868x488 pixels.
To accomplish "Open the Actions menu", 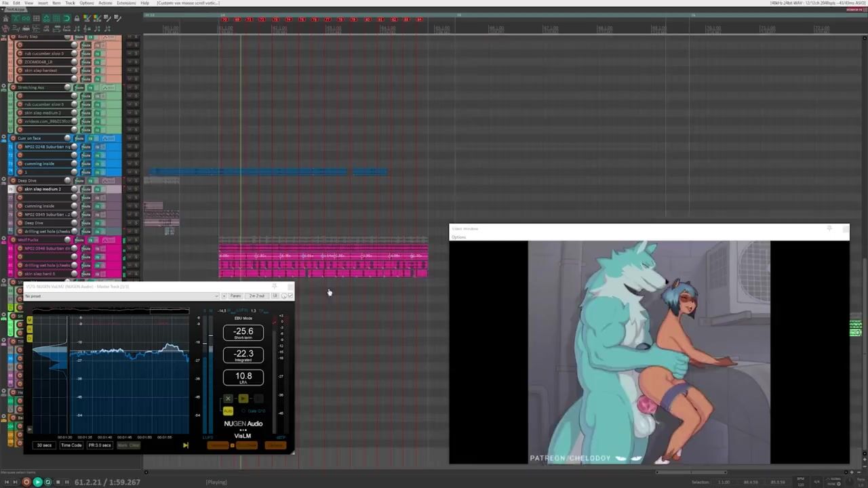I will click(x=105, y=3).
